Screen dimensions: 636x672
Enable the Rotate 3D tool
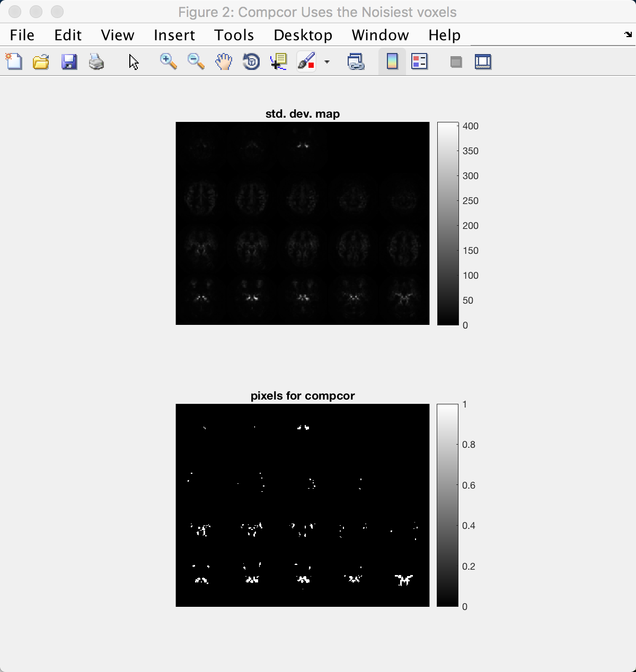(x=251, y=61)
